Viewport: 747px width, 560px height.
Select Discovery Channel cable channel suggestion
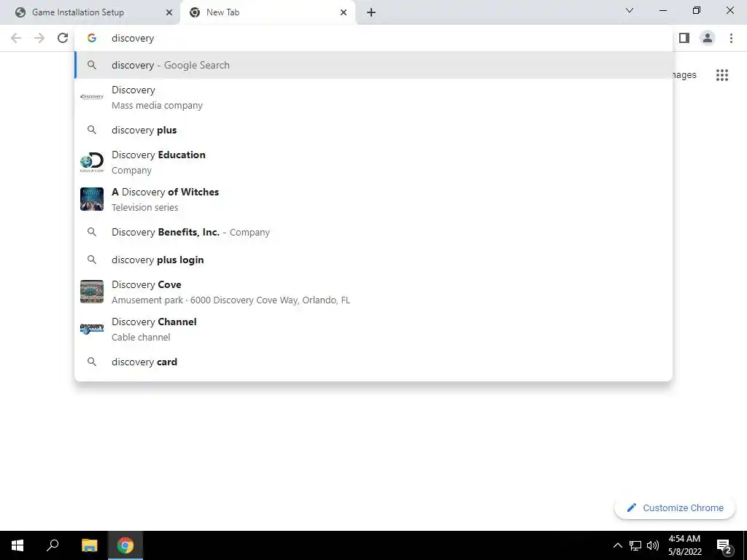(x=373, y=329)
